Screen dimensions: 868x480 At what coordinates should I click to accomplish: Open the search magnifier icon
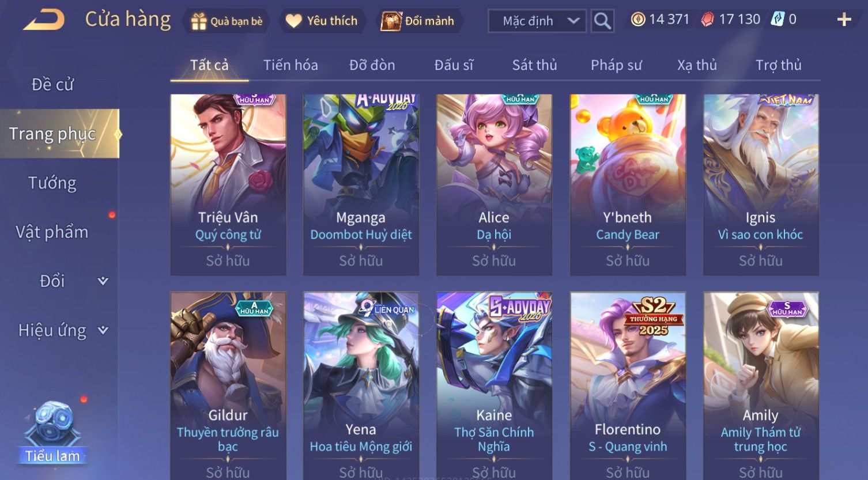[602, 21]
